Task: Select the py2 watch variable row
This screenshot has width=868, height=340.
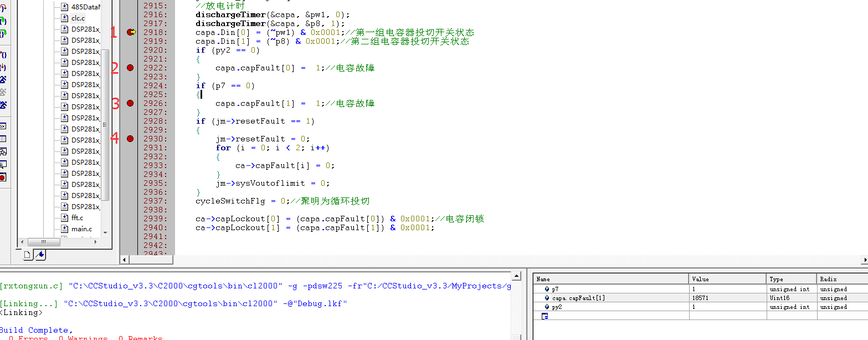Action: (x=701, y=307)
